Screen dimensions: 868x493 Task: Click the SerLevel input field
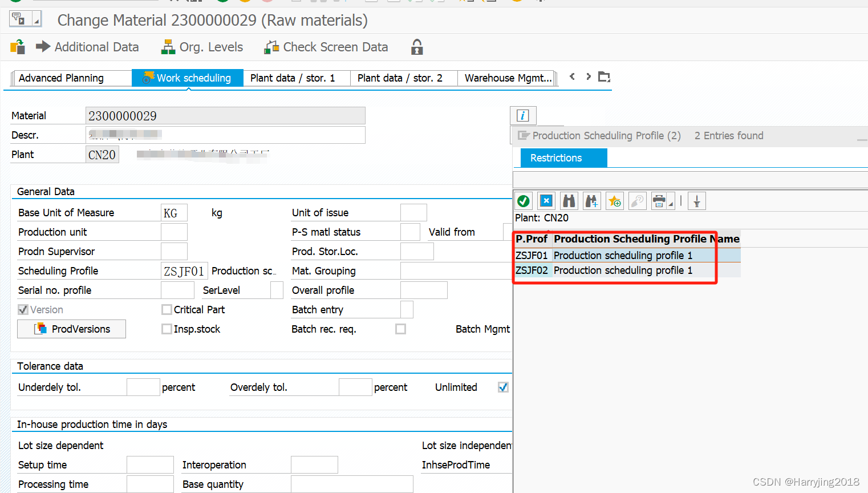(277, 290)
